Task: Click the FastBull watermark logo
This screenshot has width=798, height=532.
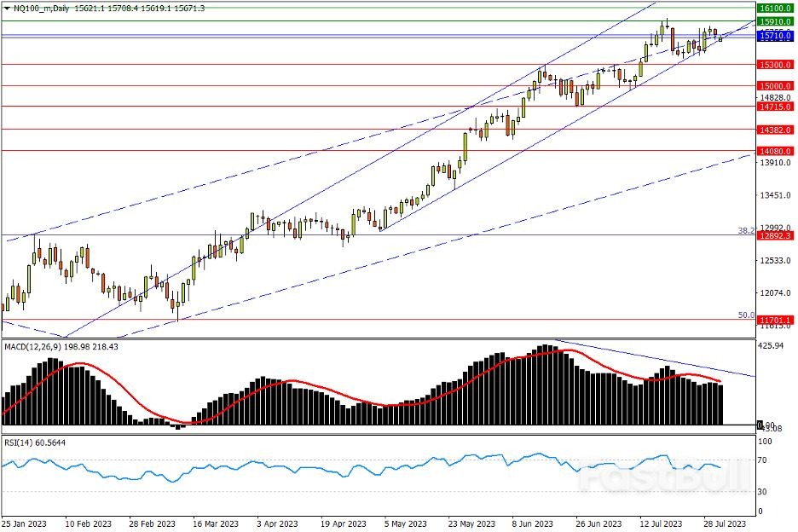Action: coord(652,480)
